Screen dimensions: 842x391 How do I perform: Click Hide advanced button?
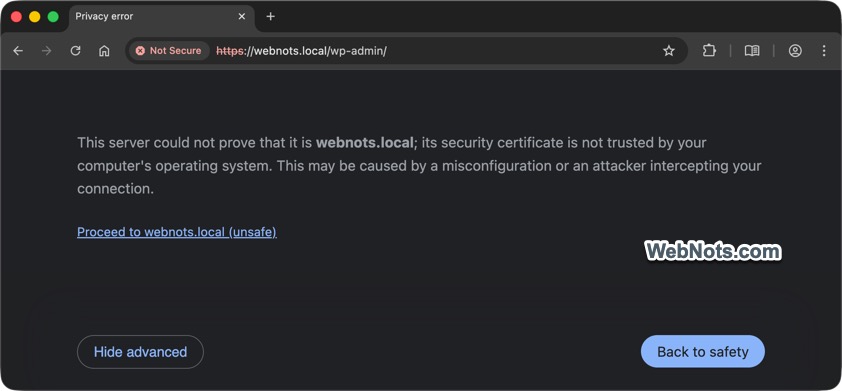[x=140, y=352]
